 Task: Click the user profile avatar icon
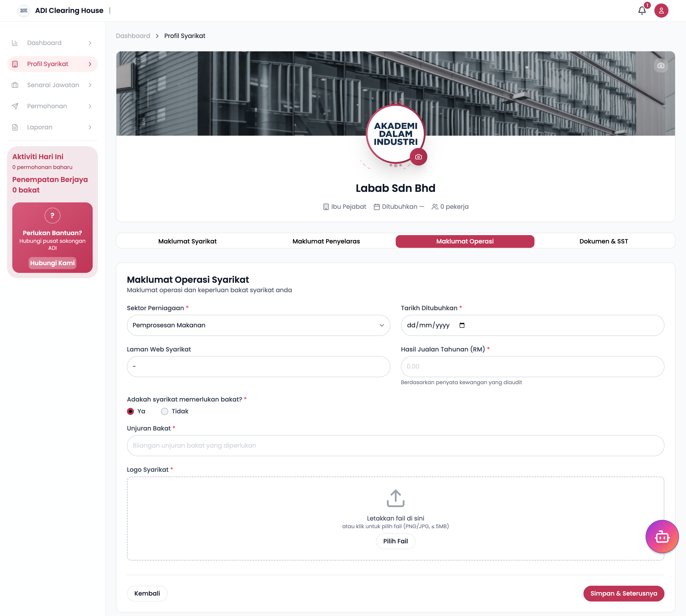(x=661, y=11)
